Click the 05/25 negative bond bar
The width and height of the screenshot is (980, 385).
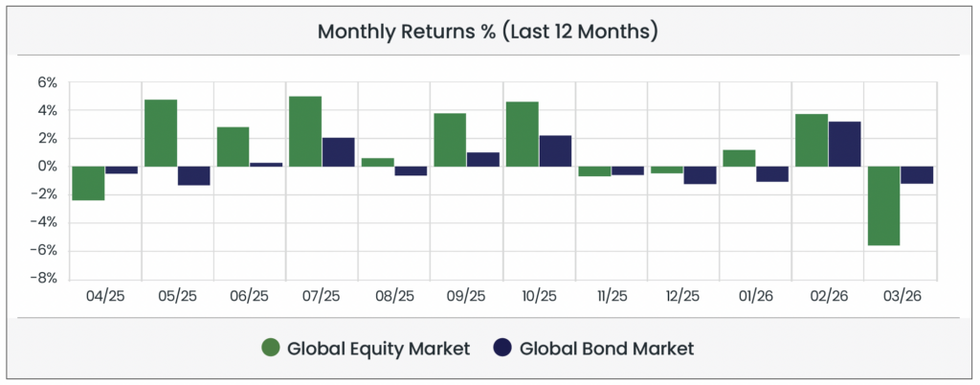point(193,175)
